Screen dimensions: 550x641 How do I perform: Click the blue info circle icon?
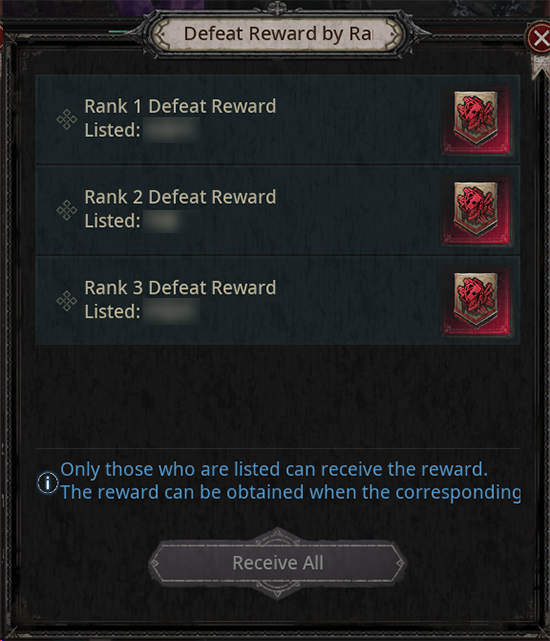47,482
